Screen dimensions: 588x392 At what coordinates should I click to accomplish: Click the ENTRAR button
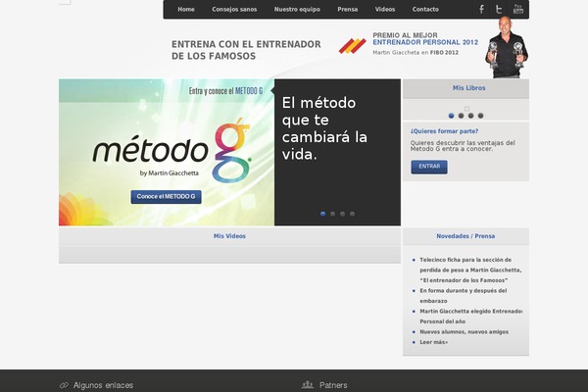429,167
